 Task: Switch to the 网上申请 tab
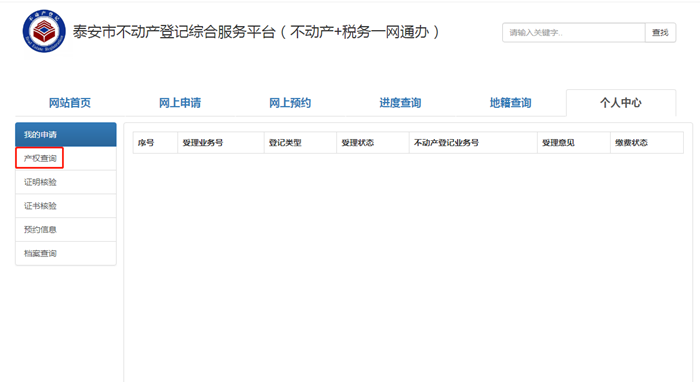click(x=180, y=103)
